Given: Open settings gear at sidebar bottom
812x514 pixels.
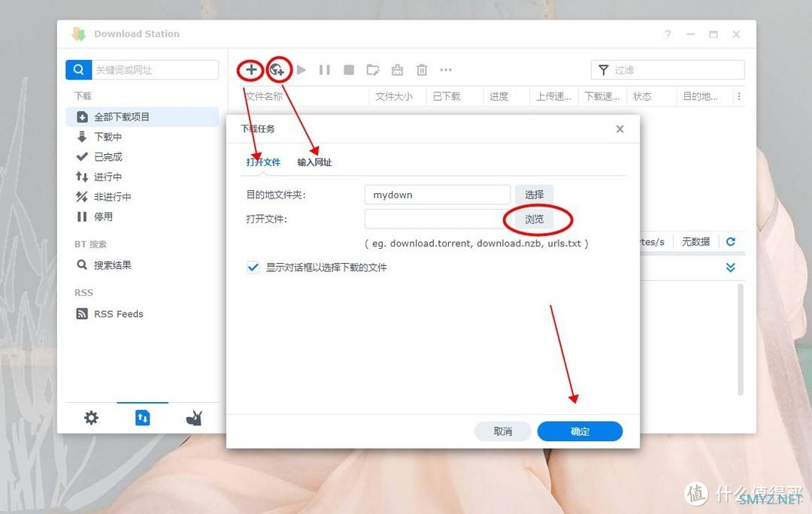Looking at the screenshot, I should (91, 418).
